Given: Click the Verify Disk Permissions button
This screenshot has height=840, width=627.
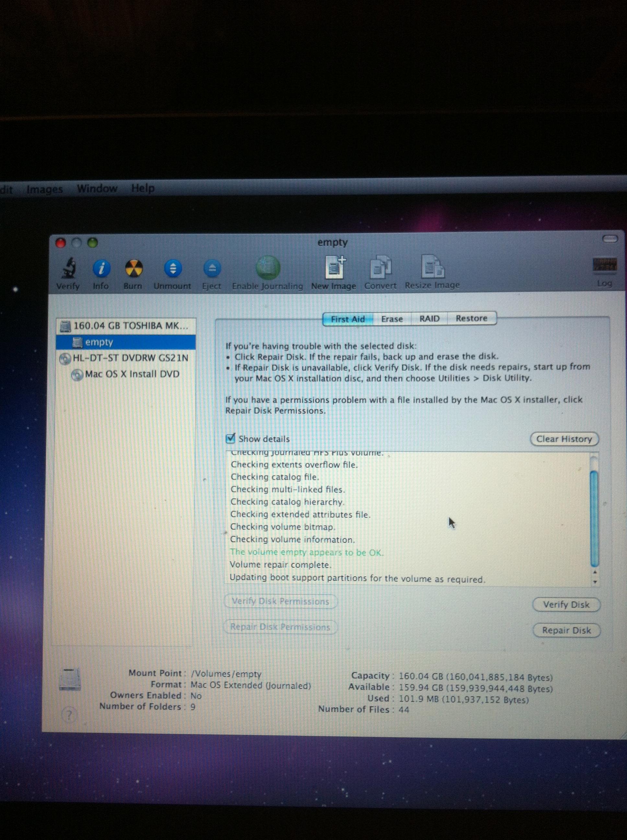Looking at the screenshot, I should click(x=281, y=601).
